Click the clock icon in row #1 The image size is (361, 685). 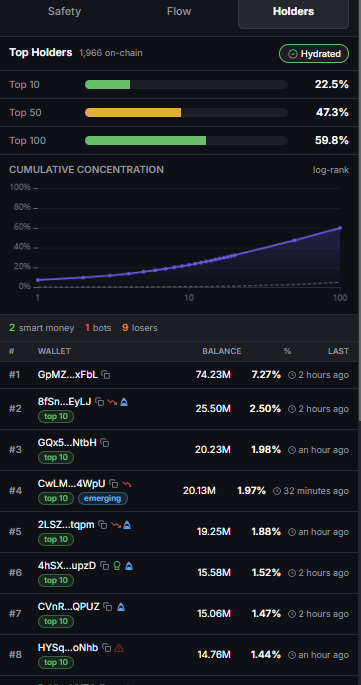click(x=292, y=375)
